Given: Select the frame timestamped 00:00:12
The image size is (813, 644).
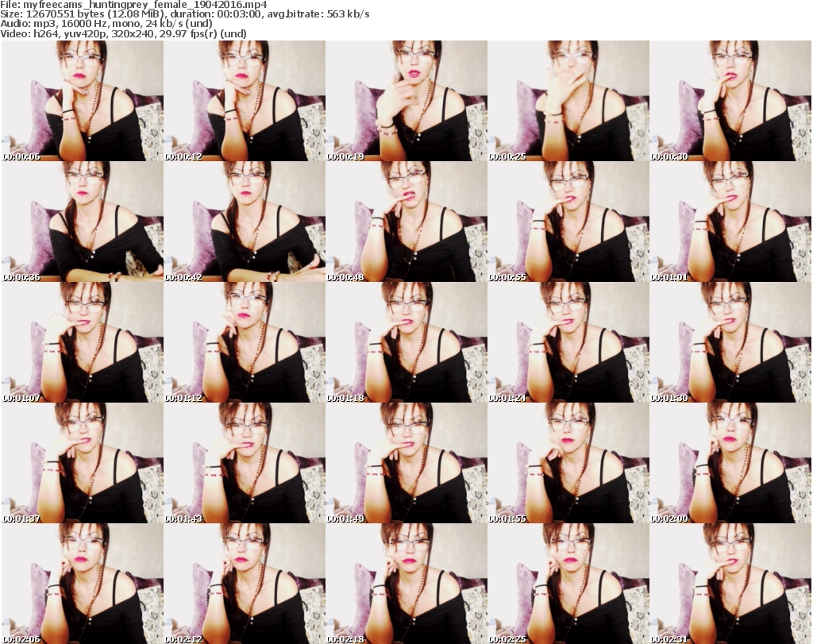Looking at the screenshot, I should pos(245,101).
